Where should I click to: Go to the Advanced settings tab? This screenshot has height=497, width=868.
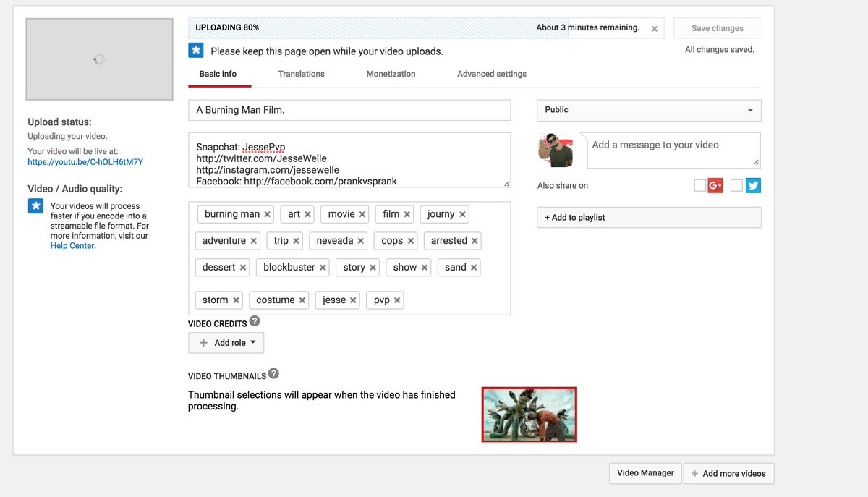pos(492,74)
